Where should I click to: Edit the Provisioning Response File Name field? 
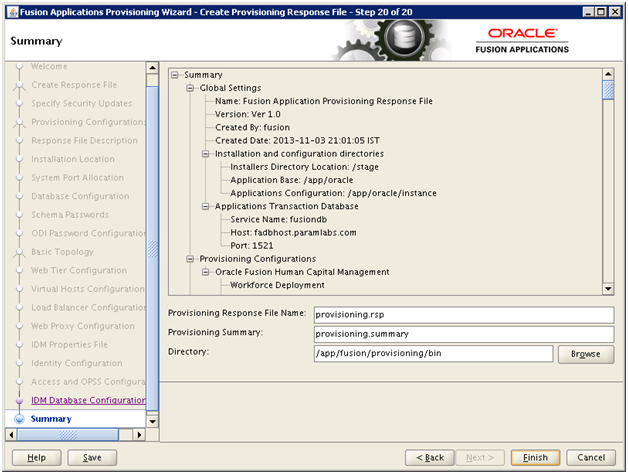tap(464, 315)
